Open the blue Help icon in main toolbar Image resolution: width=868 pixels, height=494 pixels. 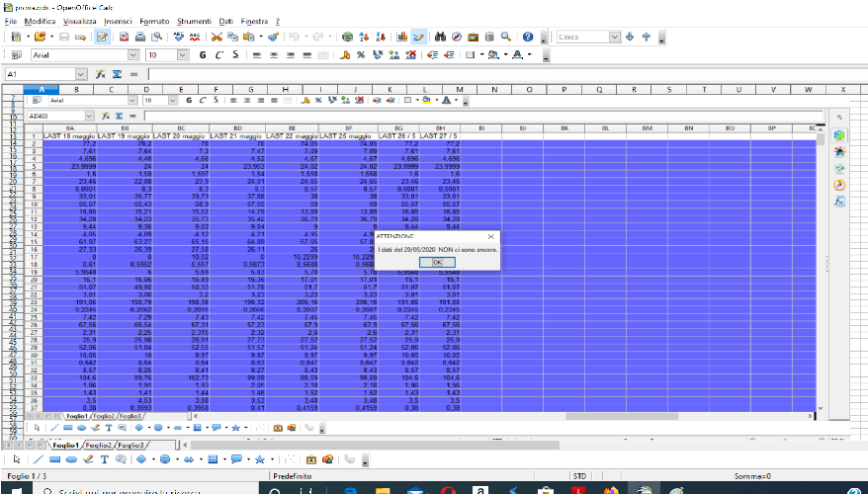coord(528,38)
